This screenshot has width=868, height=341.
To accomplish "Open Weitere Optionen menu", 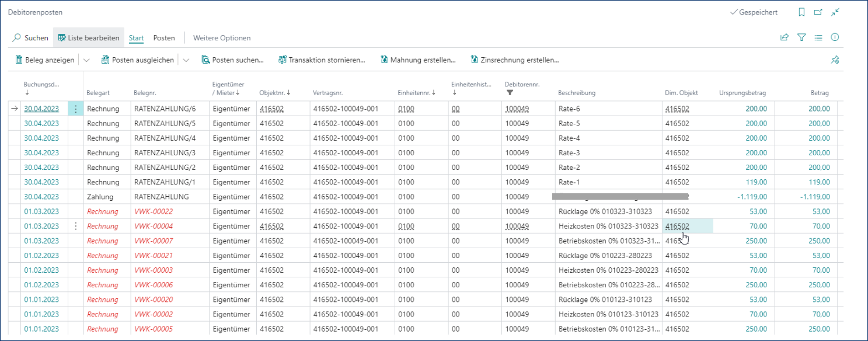I will 222,38.
